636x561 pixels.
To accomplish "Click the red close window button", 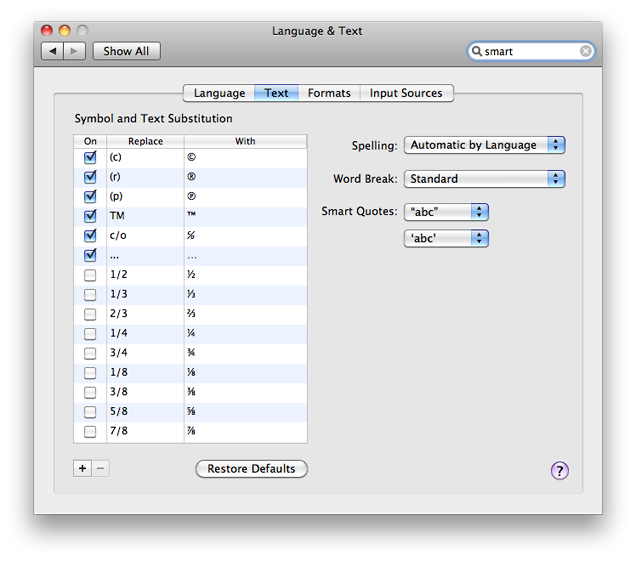I will (x=47, y=31).
